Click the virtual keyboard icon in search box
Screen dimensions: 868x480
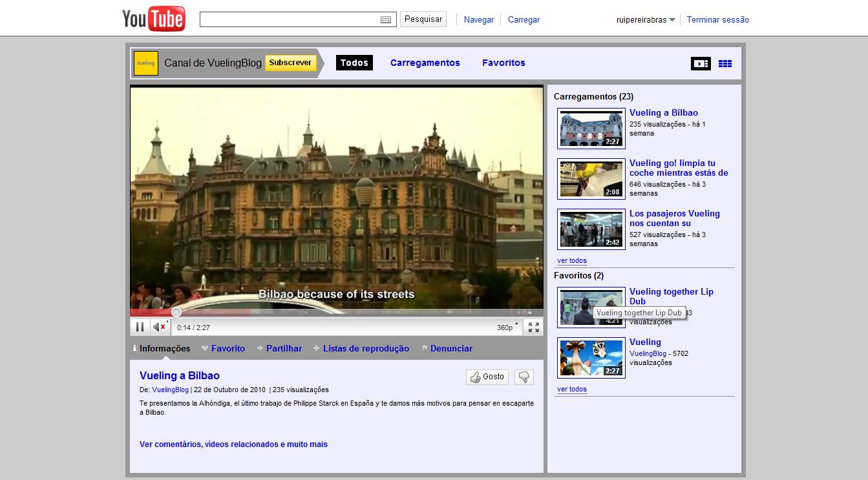pyautogui.click(x=386, y=19)
